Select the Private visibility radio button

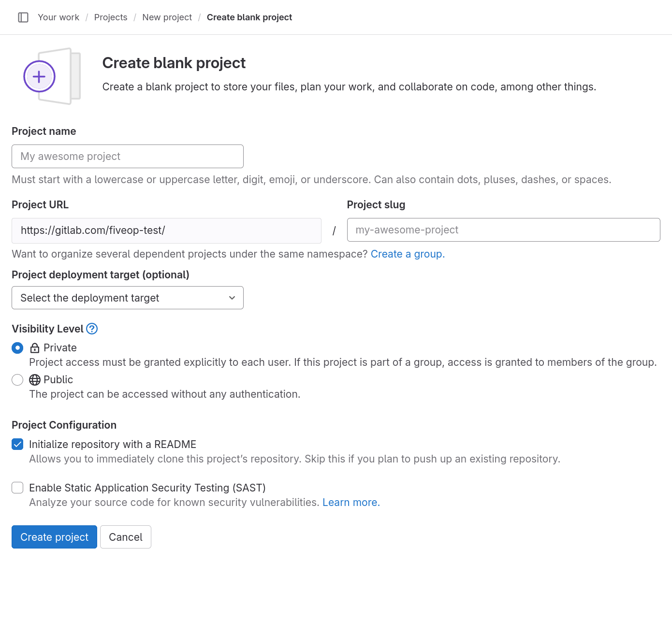tap(17, 347)
